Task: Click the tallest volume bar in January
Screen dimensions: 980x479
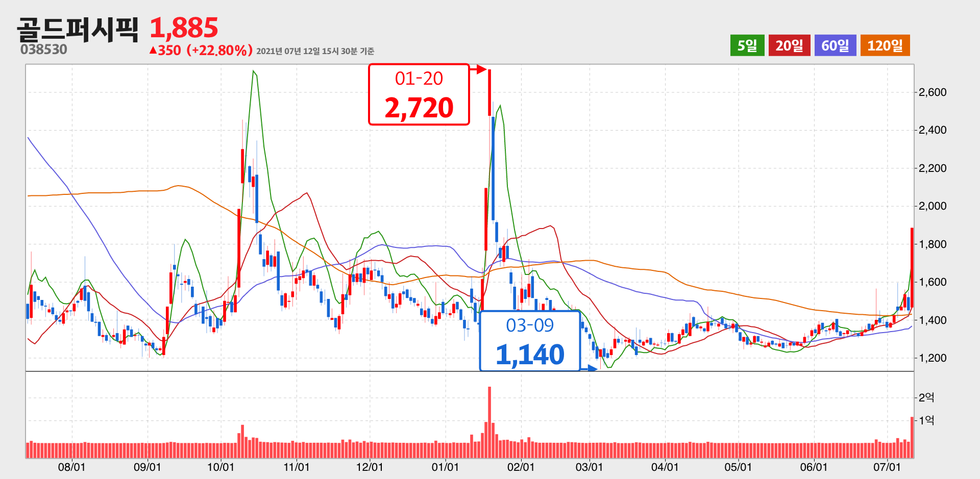Action: [x=489, y=422]
